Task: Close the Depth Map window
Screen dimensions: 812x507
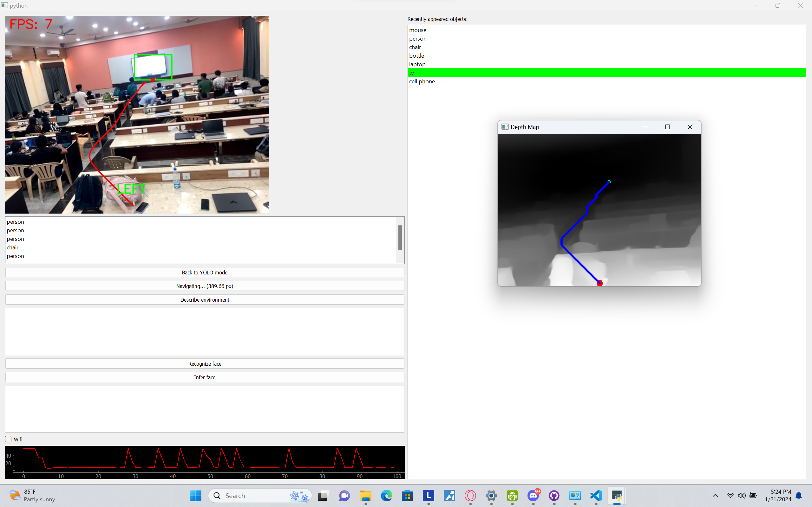Action: [690, 127]
